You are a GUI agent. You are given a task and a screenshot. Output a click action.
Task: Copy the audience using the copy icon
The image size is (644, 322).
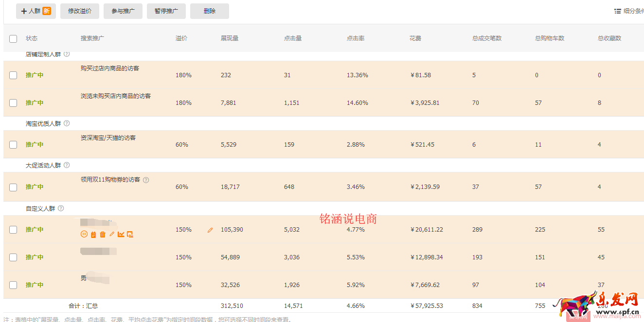click(x=130, y=235)
